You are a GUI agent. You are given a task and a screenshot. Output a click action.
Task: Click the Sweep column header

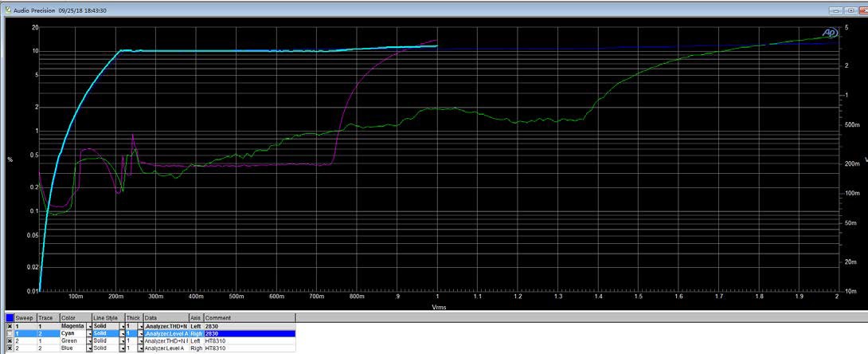25,318
